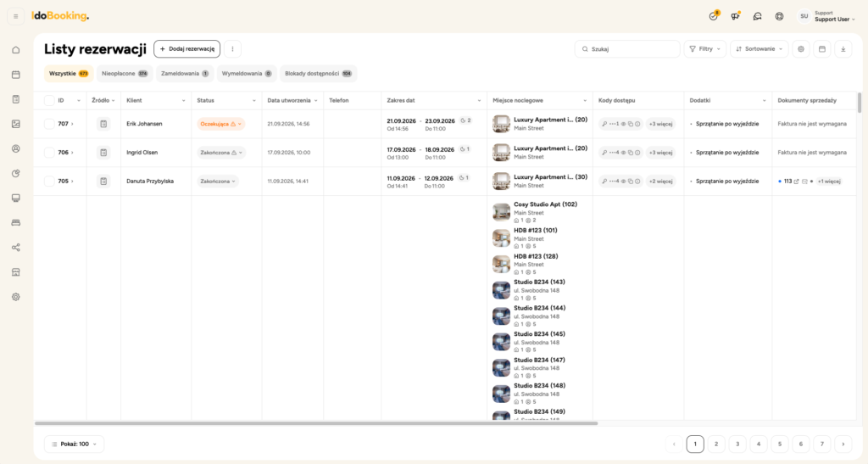Switch to the Wymeldowania tab
This screenshot has width=868, height=464.
[x=247, y=74]
